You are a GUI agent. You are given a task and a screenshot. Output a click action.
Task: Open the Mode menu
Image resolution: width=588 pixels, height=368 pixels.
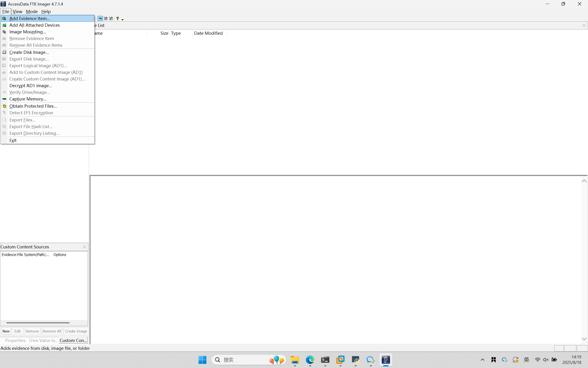tap(32, 11)
